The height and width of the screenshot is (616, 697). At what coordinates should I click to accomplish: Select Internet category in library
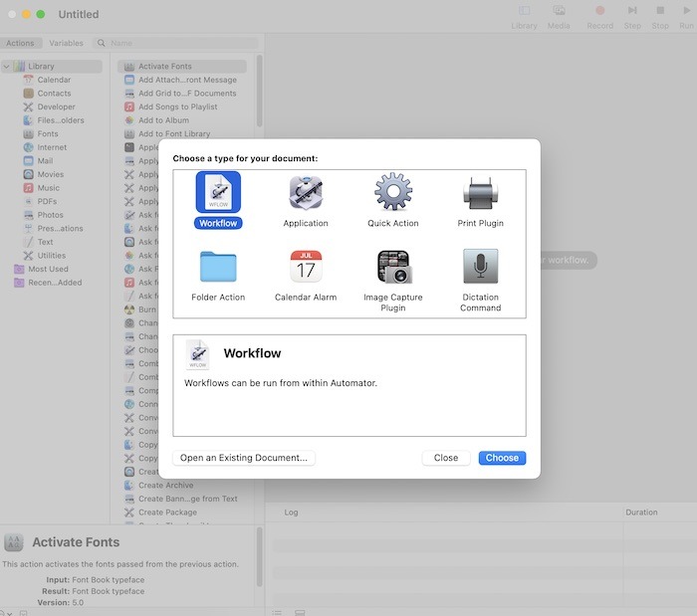point(52,147)
